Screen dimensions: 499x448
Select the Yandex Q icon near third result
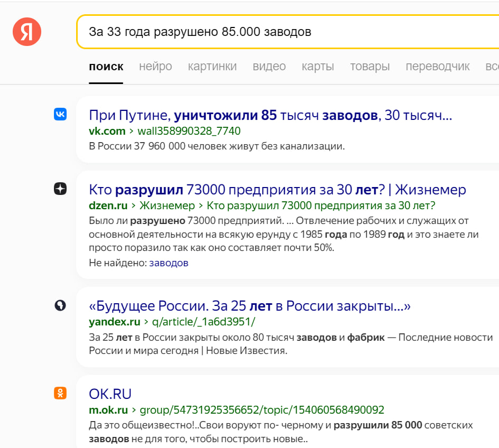click(x=60, y=305)
